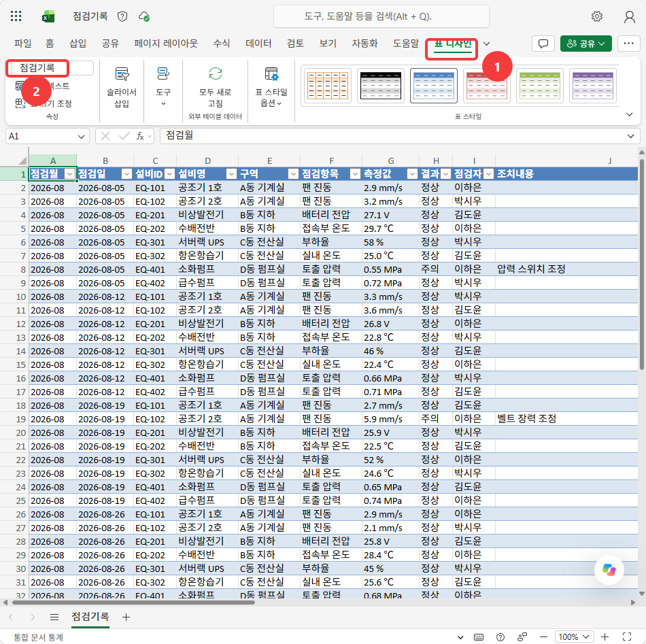Open the 점검일 filter dropdown
The width and height of the screenshot is (646, 644).
tap(126, 174)
